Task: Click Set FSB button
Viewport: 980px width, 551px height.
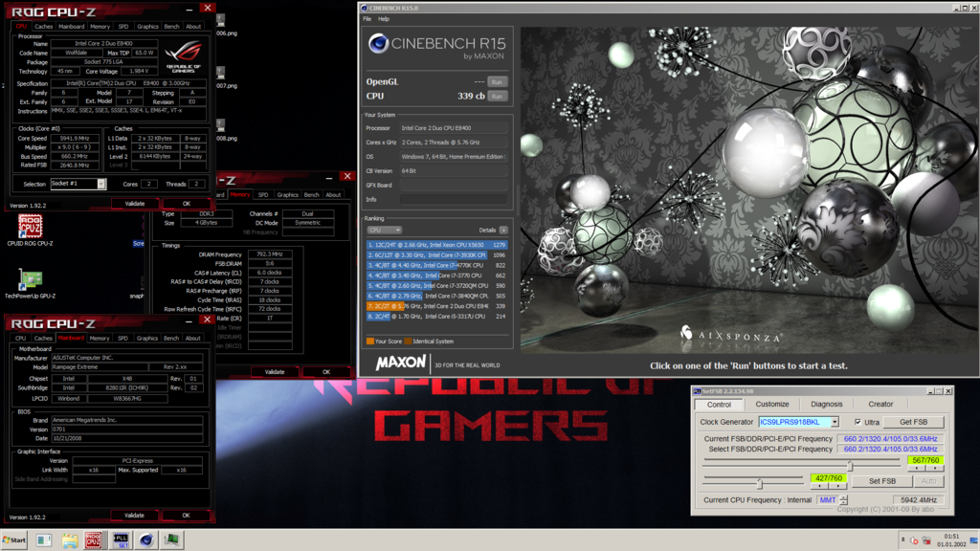Action: (x=881, y=481)
